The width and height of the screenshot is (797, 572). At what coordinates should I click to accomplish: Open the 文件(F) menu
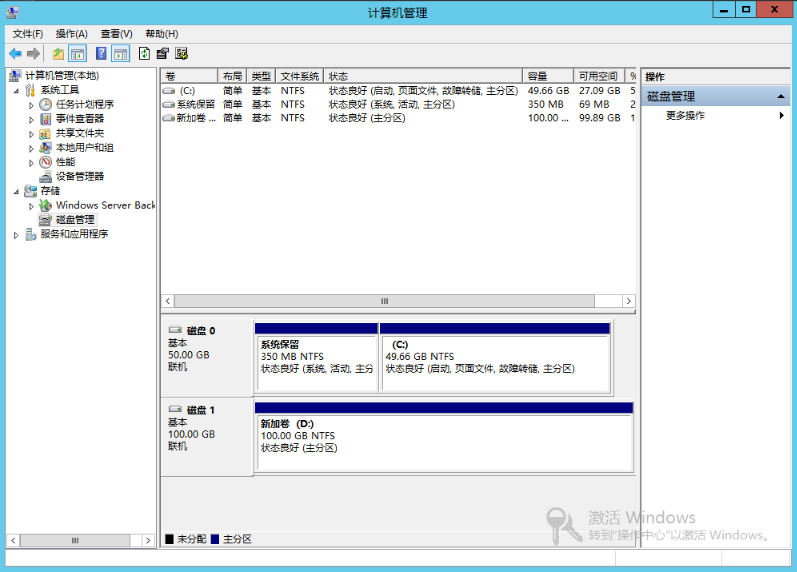28,34
